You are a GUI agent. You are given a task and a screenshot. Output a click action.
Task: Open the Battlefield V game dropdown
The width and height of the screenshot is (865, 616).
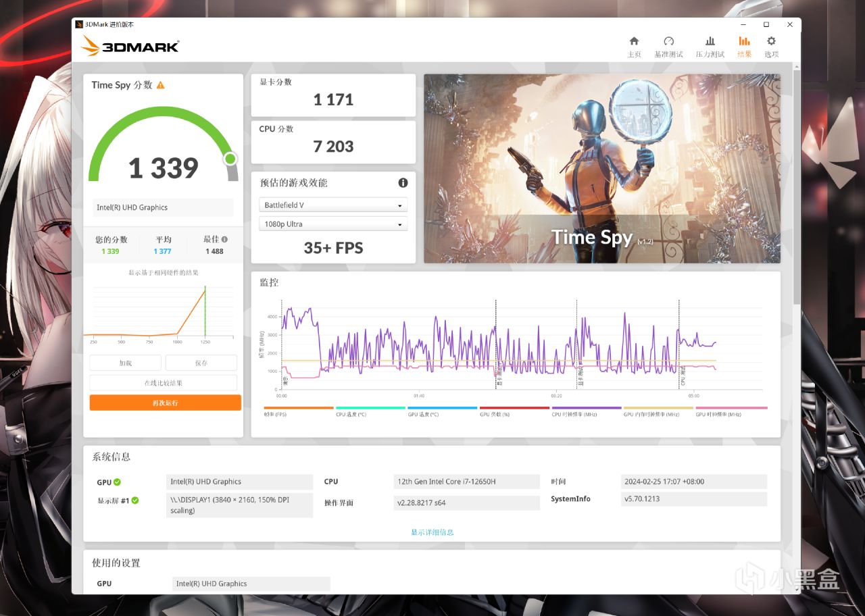coord(333,205)
